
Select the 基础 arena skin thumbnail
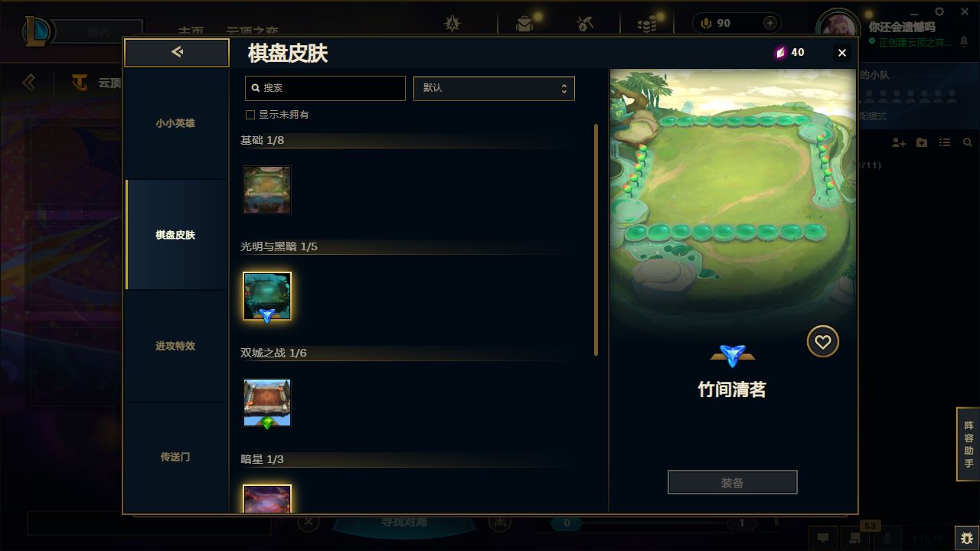[267, 190]
